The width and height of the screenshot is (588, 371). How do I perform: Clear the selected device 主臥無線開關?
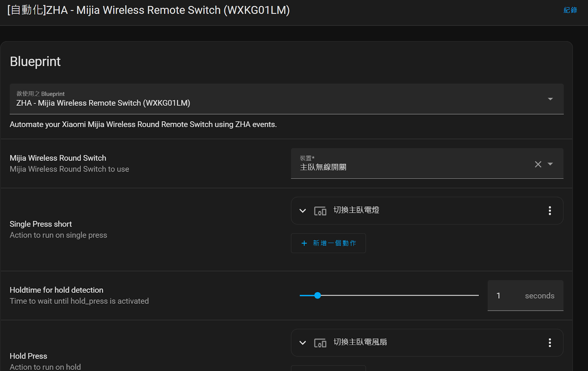click(x=538, y=164)
